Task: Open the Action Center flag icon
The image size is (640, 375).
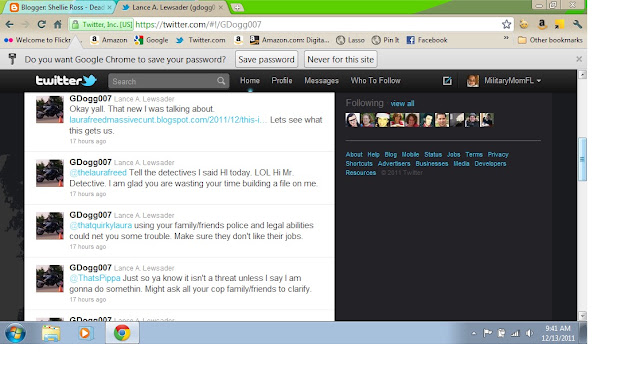Action: [487, 333]
